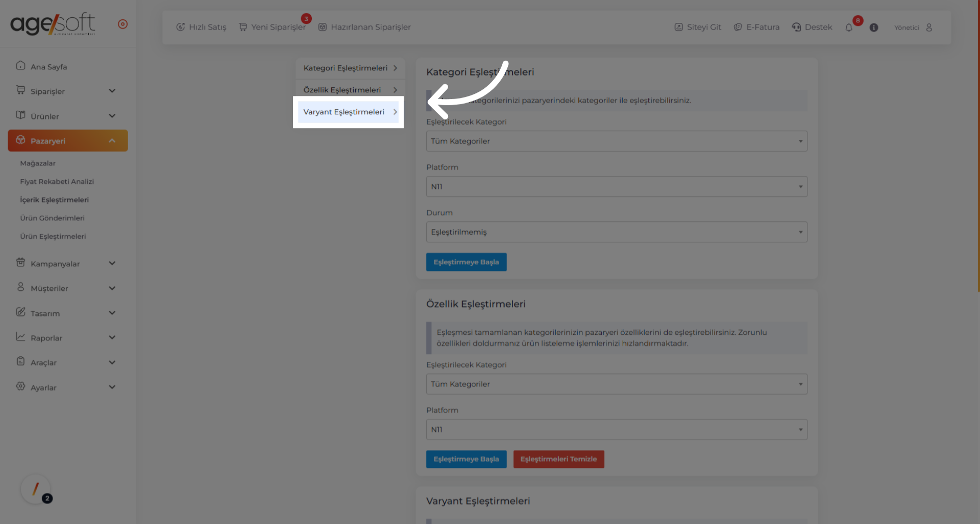Image resolution: width=980 pixels, height=524 pixels.
Task: Expand the Raporlar menu chevron
Action: pos(112,337)
